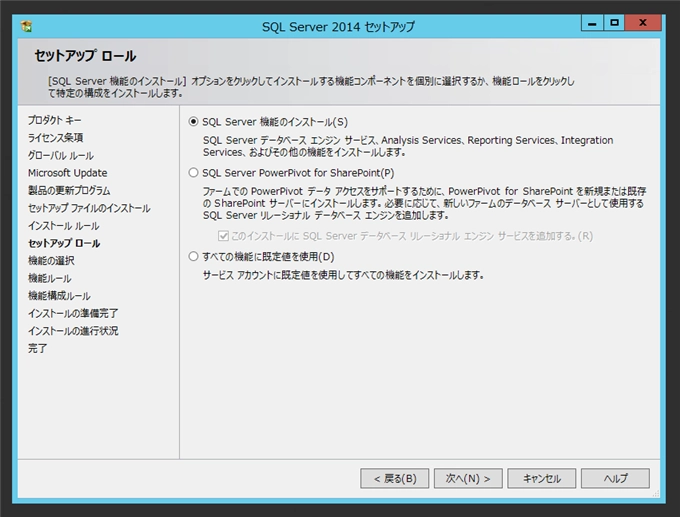680x517 pixels.
Task: Select SQL Server PowerPivot for SharePoint(P) option
Action: 193,173
